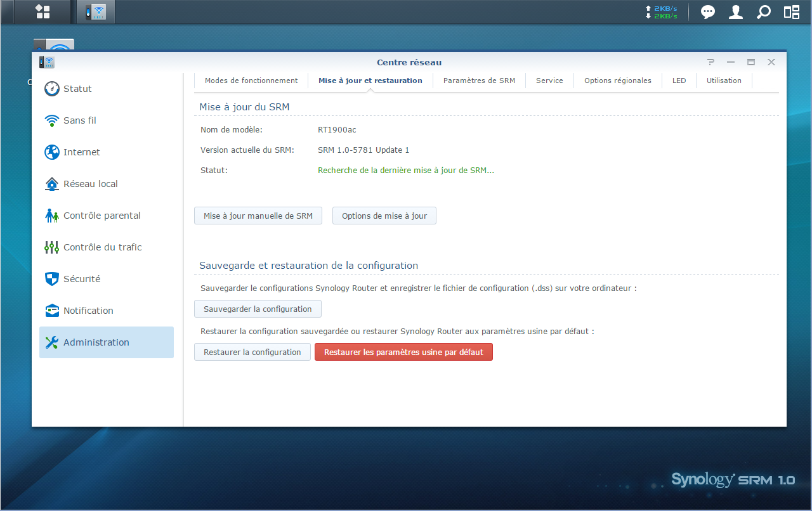The width and height of the screenshot is (812, 511).
Task: Select Notification label in sidebar
Action: click(x=88, y=311)
